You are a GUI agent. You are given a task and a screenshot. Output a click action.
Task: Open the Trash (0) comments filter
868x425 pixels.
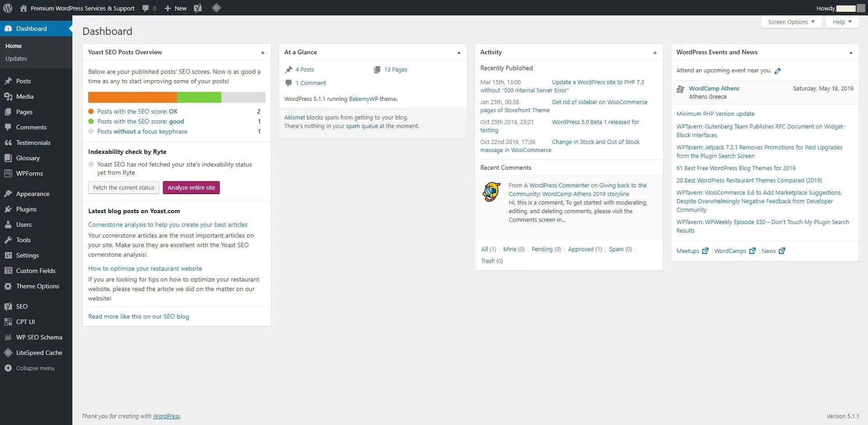(492, 261)
